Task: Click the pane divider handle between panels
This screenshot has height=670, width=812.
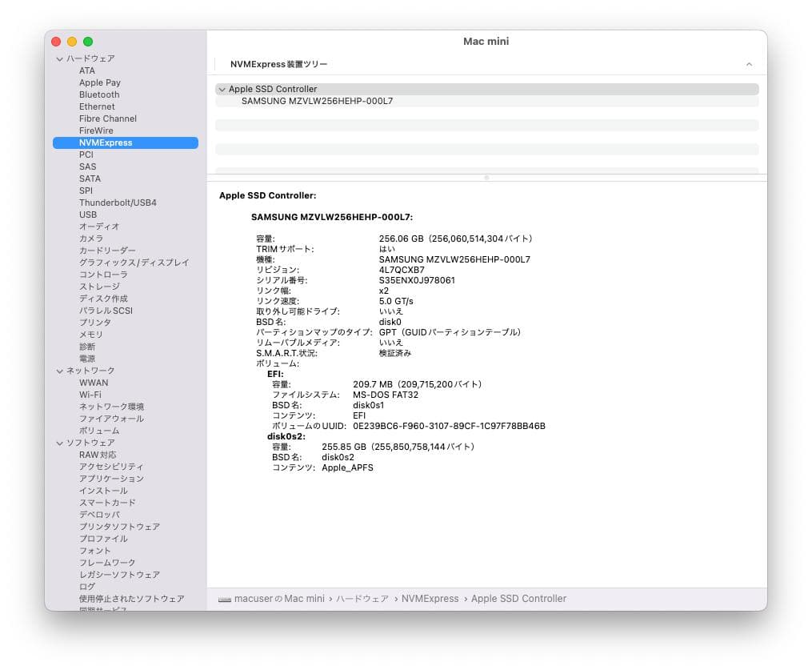Action: [x=486, y=176]
